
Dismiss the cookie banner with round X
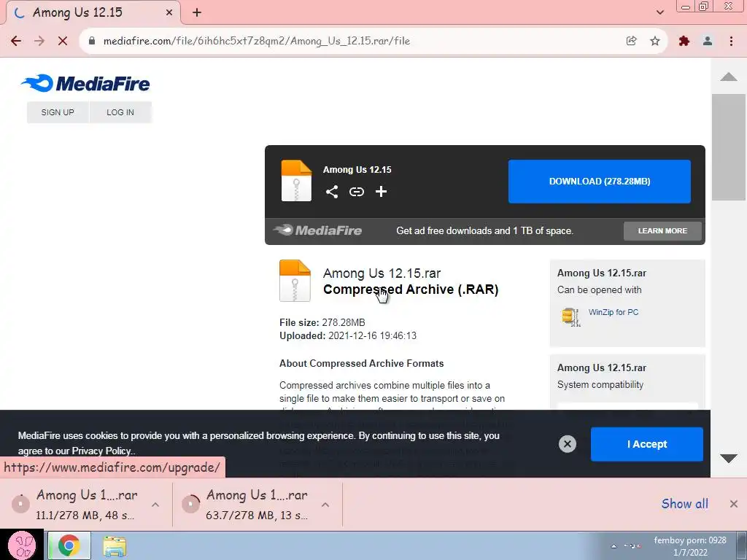[568, 444]
